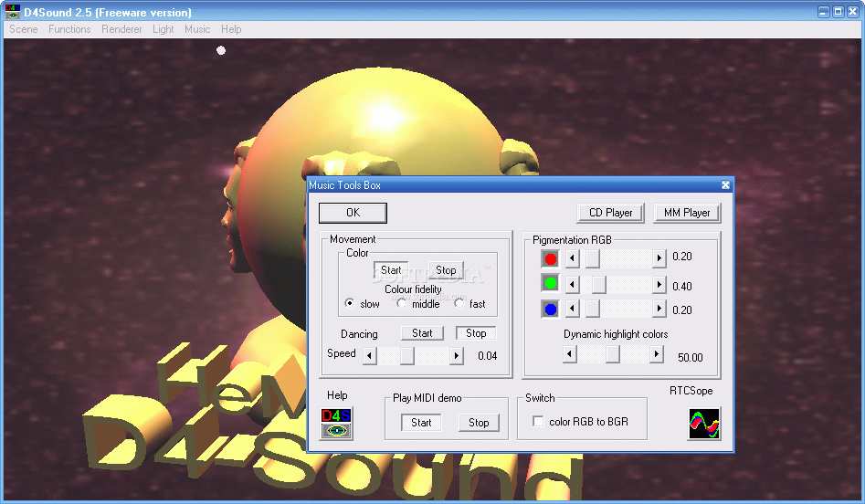Increase red pigmentation with right arrow
The width and height of the screenshot is (865, 504).
tap(659, 258)
